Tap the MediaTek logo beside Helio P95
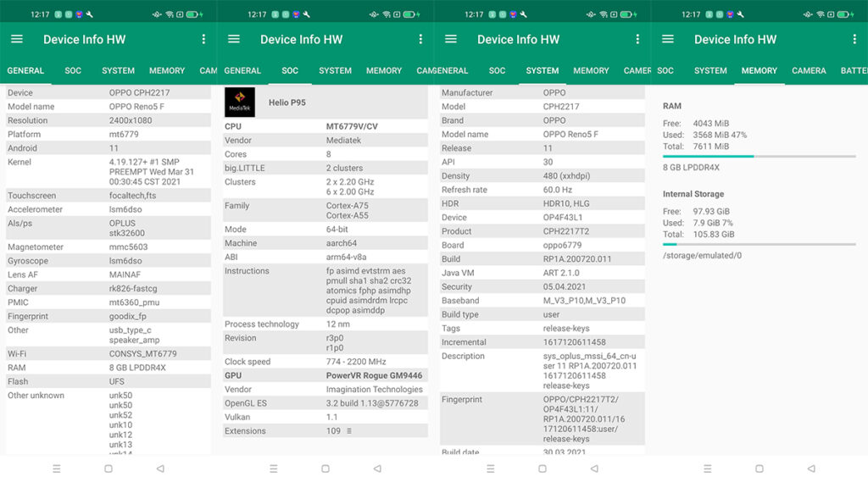Screen dimensions: 868x482 pos(240,102)
